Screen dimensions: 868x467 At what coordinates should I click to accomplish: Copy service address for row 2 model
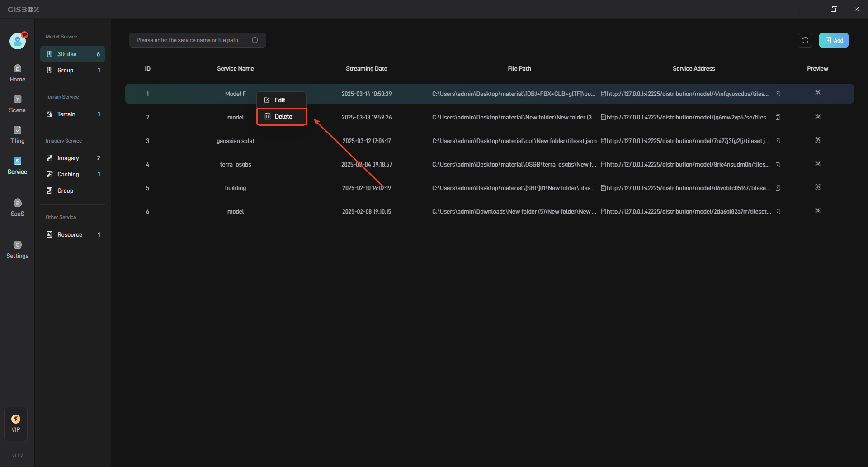[778, 118]
